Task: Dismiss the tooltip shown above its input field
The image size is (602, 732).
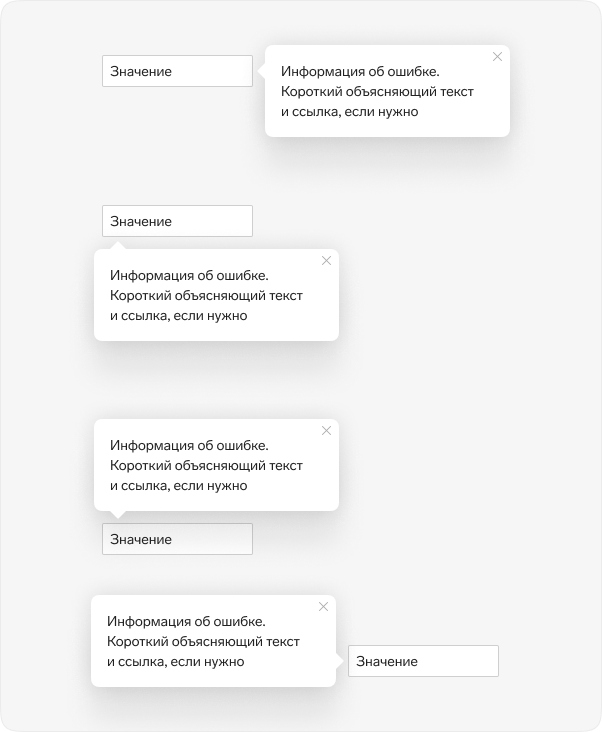Action: click(x=326, y=430)
